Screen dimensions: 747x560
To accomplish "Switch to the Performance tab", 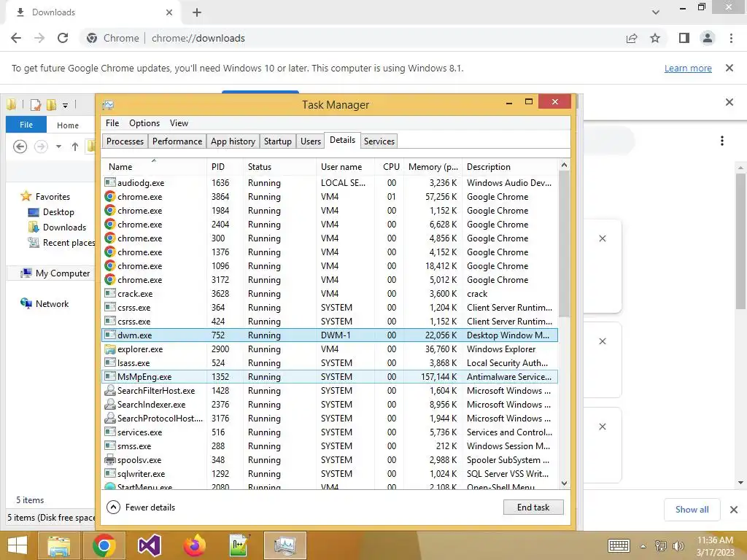I will [177, 141].
